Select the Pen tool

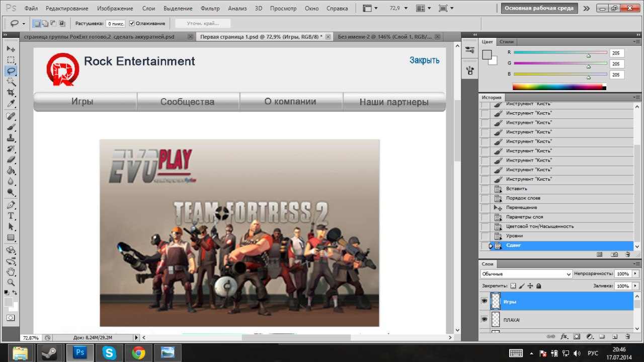pos(11,205)
